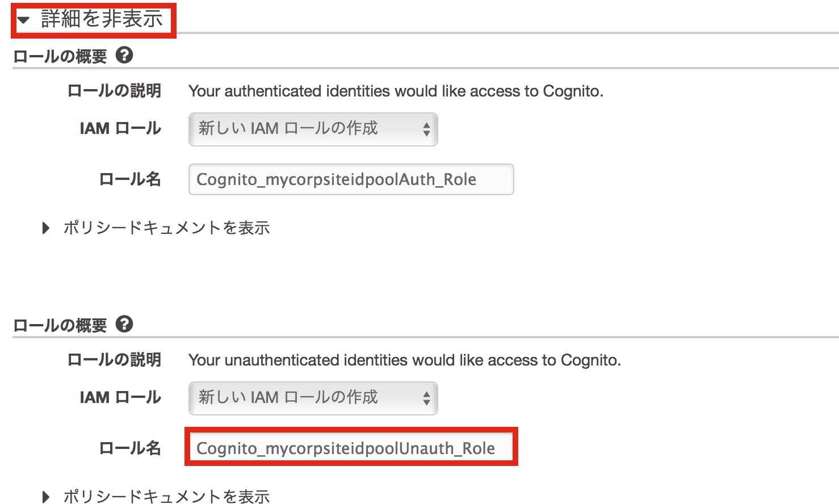Click 'Your authenticated identities' description text

coord(396,91)
